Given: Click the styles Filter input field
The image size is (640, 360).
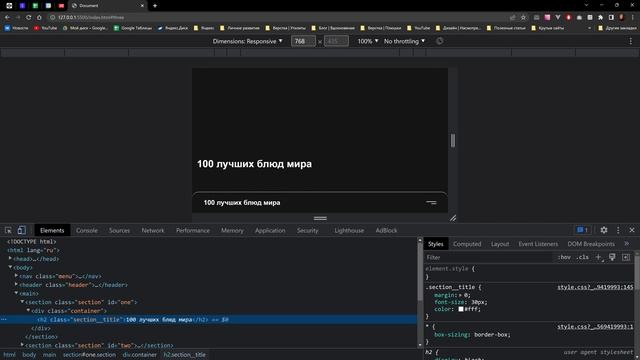Looking at the screenshot, I should [489, 257].
